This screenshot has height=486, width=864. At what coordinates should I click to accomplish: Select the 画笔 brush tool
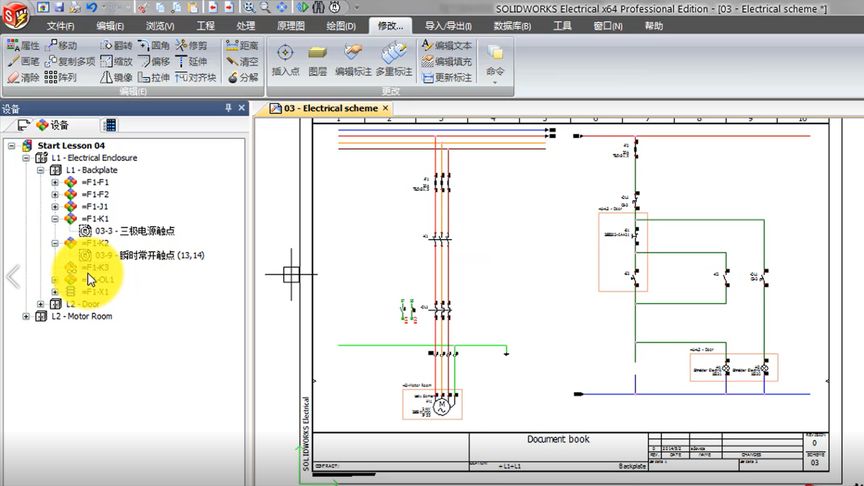tap(23, 61)
